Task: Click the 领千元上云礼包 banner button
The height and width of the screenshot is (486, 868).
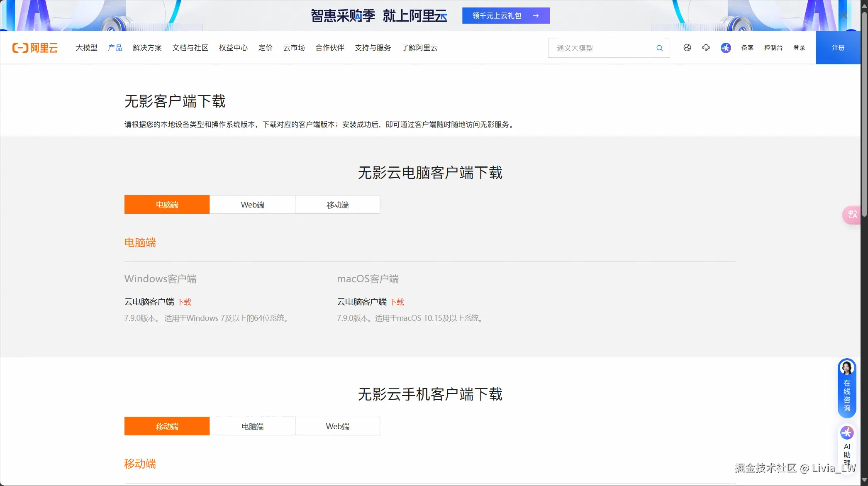Action: tap(505, 15)
